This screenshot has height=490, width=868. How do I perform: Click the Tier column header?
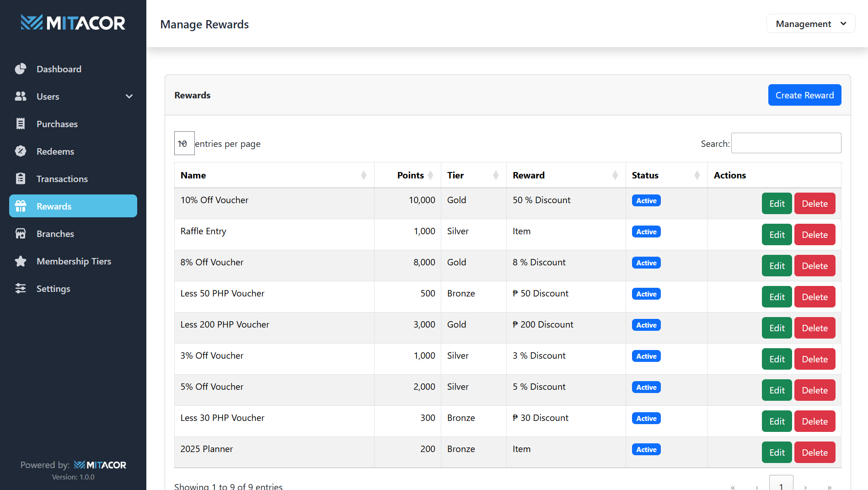pos(455,175)
